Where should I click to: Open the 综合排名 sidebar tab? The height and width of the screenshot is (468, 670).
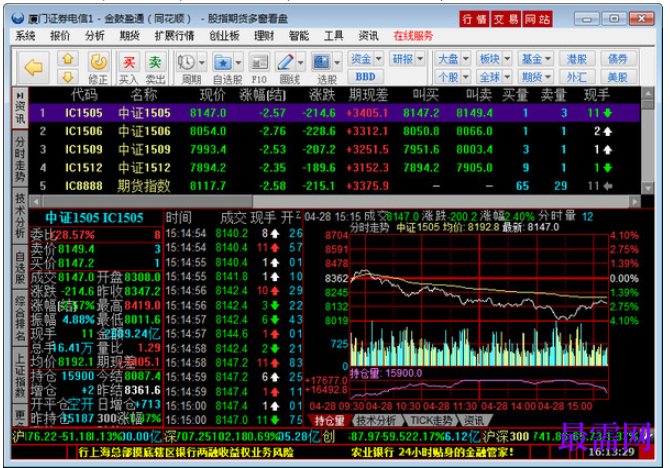coord(20,318)
